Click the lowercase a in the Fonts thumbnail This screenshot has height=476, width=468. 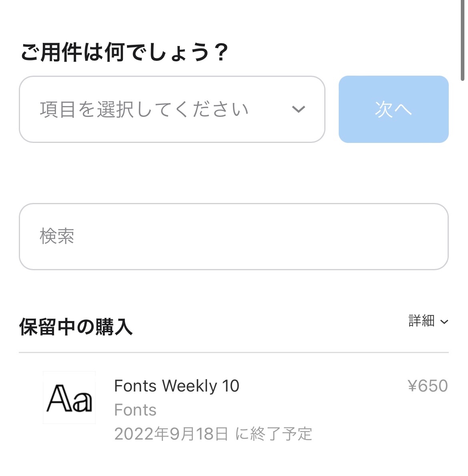[82, 401]
